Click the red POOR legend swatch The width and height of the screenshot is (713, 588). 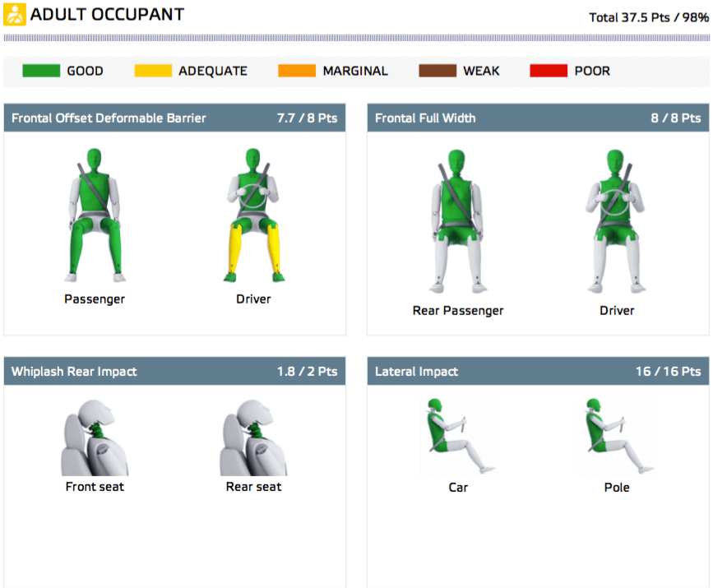point(549,72)
